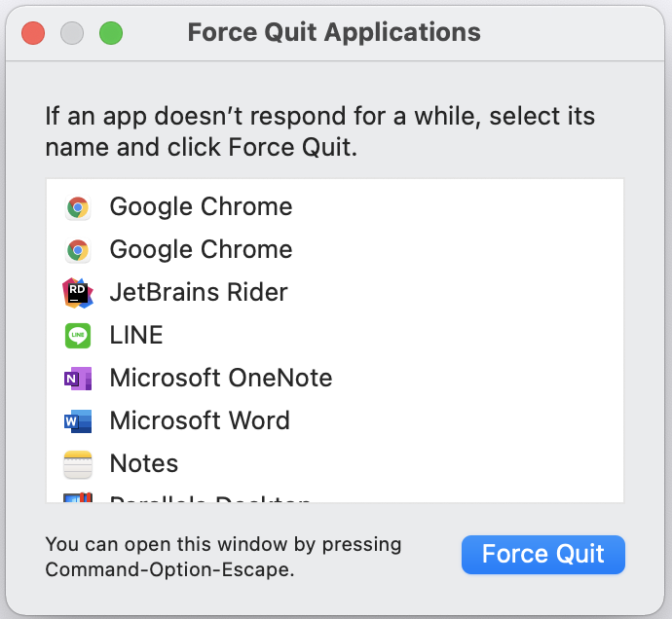672x619 pixels.
Task: Pick Microsoft Word from the list
Action: click(200, 421)
